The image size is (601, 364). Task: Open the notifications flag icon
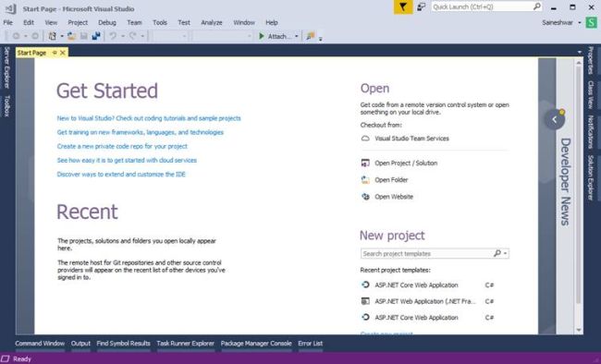tap(403, 7)
